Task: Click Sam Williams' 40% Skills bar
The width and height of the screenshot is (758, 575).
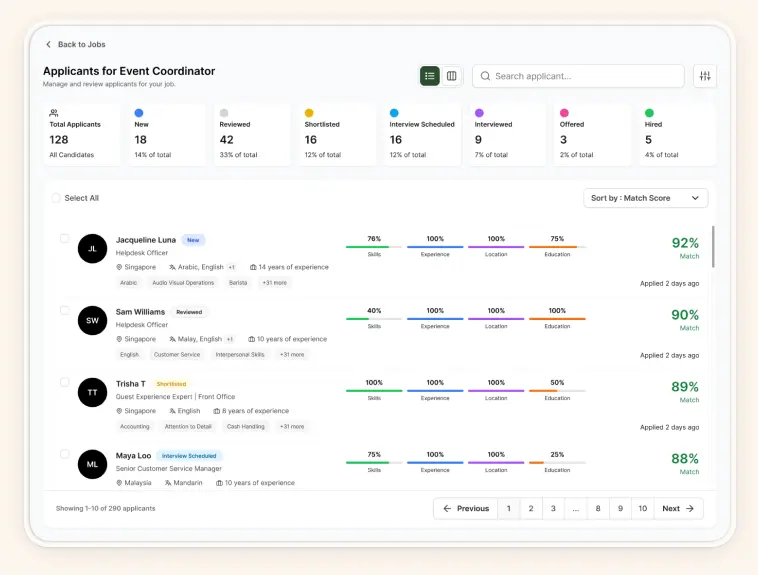Action: (374, 319)
